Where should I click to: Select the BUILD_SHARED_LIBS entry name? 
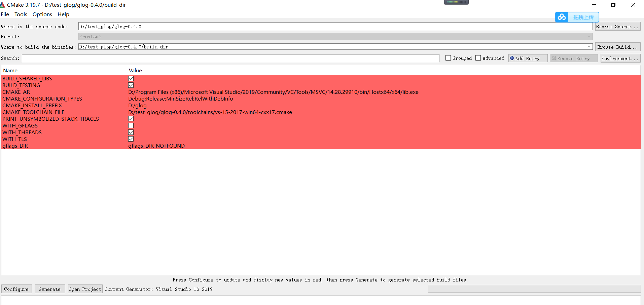(x=27, y=78)
